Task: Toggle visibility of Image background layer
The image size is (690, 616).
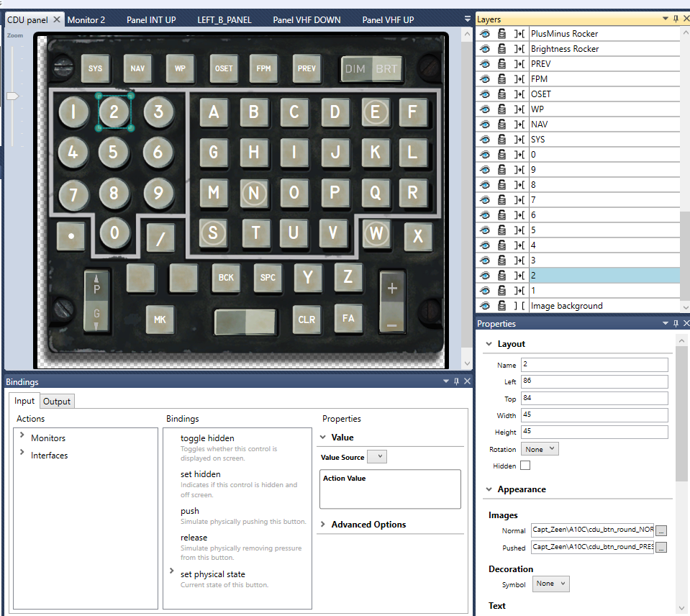Action: pos(485,306)
